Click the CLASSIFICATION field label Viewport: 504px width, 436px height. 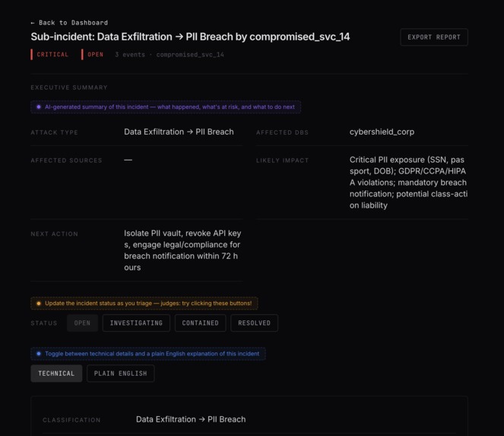71,420
